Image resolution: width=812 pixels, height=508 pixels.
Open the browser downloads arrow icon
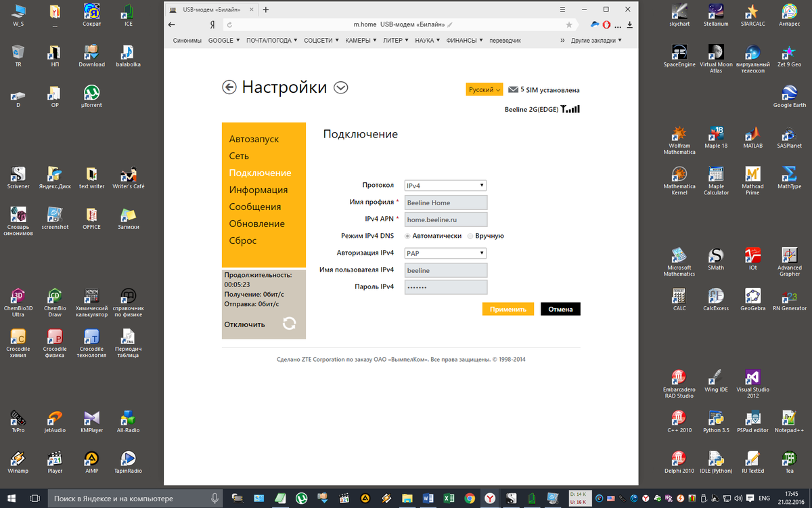tap(630, 24)
